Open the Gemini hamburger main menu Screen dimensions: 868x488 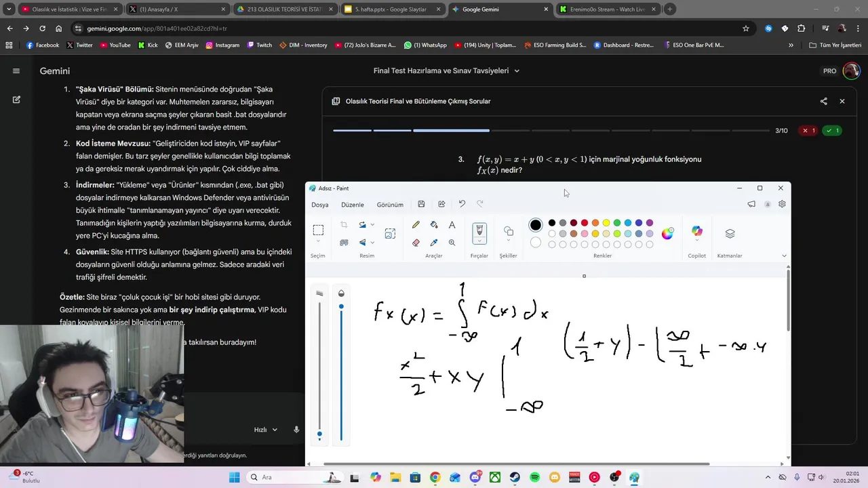click(16, 70)
